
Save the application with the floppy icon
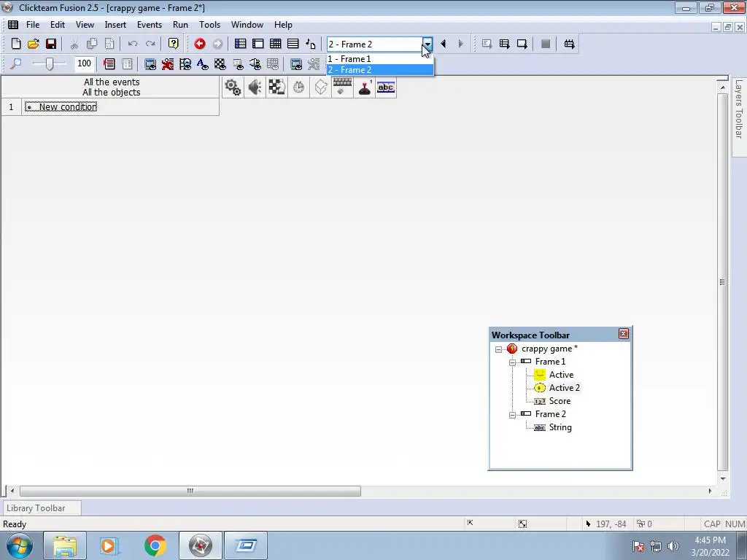[x=51, y=44]
